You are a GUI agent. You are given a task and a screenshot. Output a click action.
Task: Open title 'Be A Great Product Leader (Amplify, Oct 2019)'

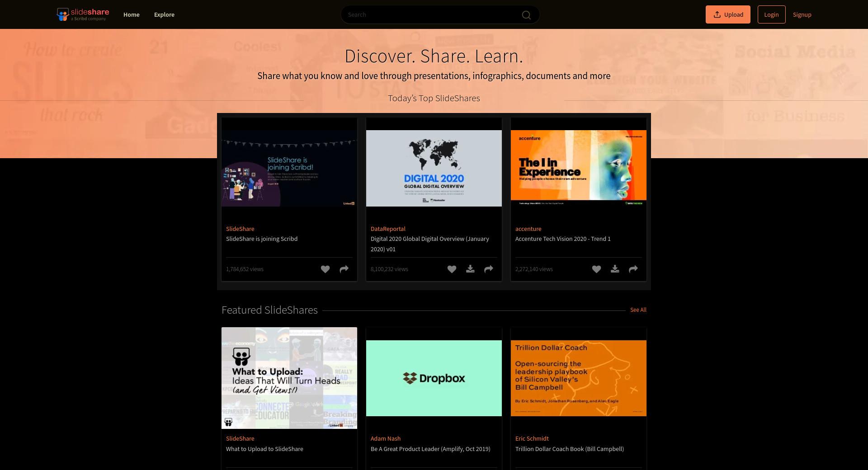coord(430,449)
